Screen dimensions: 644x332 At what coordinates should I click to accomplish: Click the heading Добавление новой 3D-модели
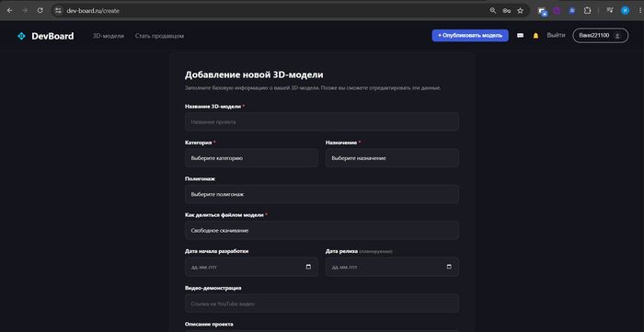pyautogui.click(x=254, y=75)
